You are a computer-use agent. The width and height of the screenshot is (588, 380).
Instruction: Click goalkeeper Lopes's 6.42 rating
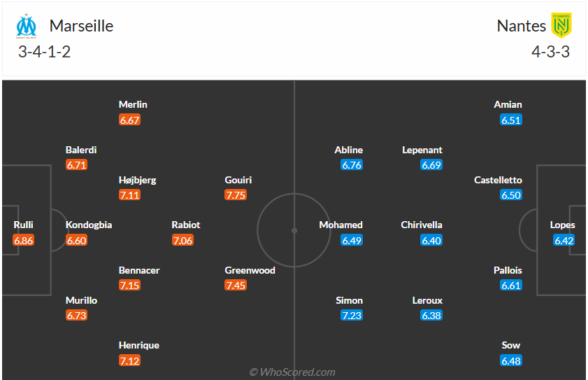563,241
